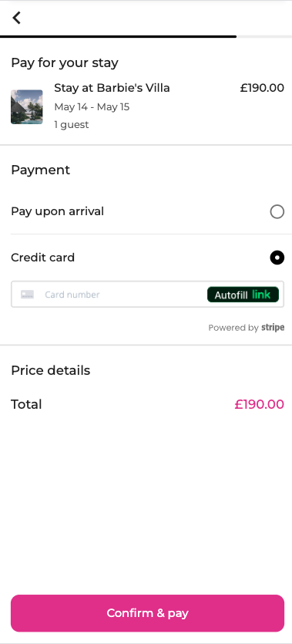Select the Credit card radio button
The width and height of the screenshot is (292, 644).
pos(277,258)
